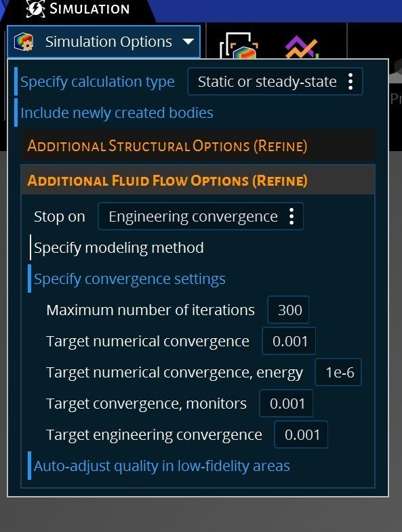This screenshot has height=532, width=402.
Task: Open the Static or steady-state dropdown
Action: [275, 81]
